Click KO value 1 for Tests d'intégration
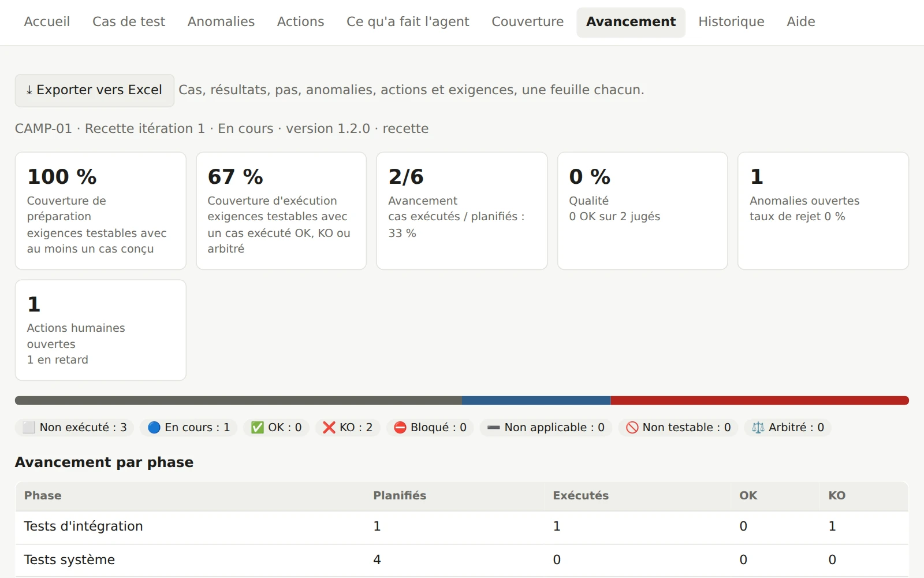 pos(832,527)
